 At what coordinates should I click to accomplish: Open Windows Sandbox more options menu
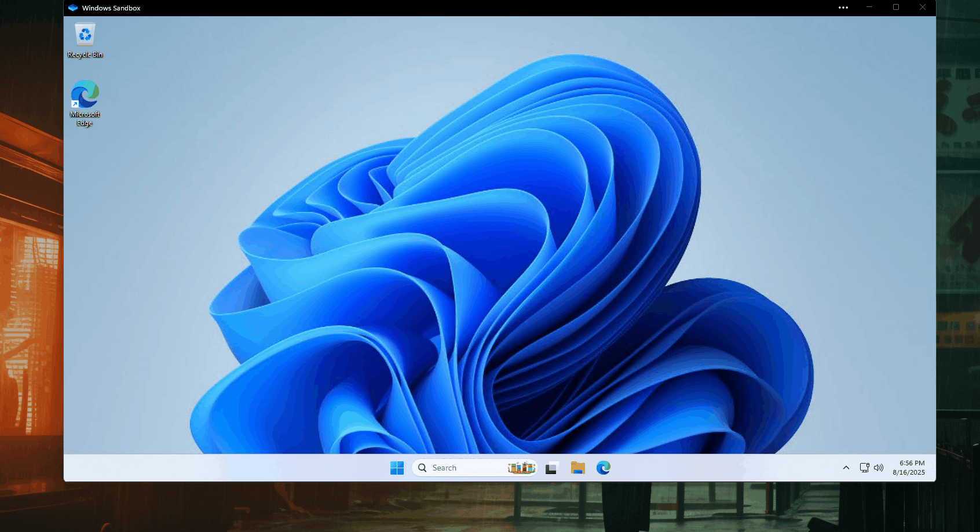(843, 8)
